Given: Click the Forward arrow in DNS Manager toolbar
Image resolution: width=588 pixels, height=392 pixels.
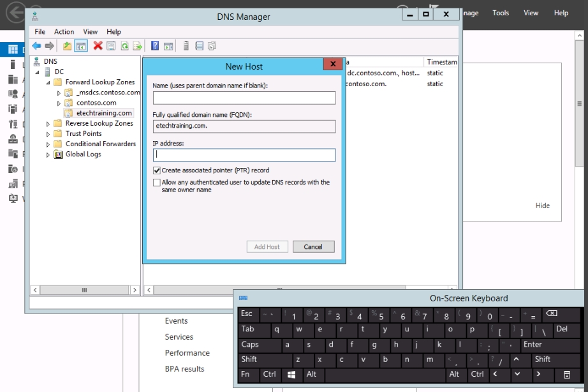Looking at the screenshot, I should pos(50,46).
